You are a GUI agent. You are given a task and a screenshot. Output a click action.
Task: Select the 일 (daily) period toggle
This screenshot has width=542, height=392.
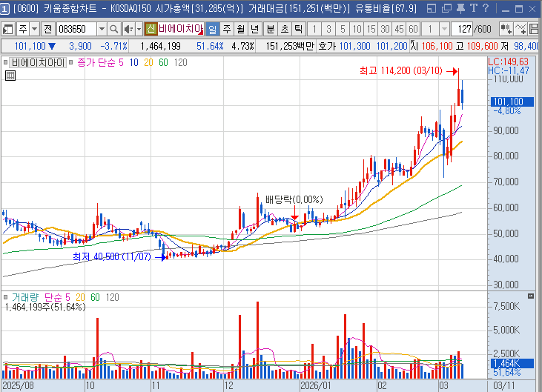point(212,29)
